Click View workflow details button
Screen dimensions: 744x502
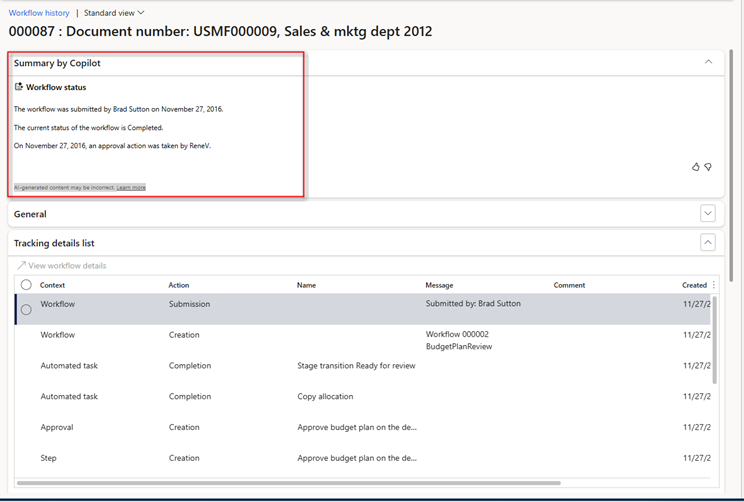(x=62, y=265)
